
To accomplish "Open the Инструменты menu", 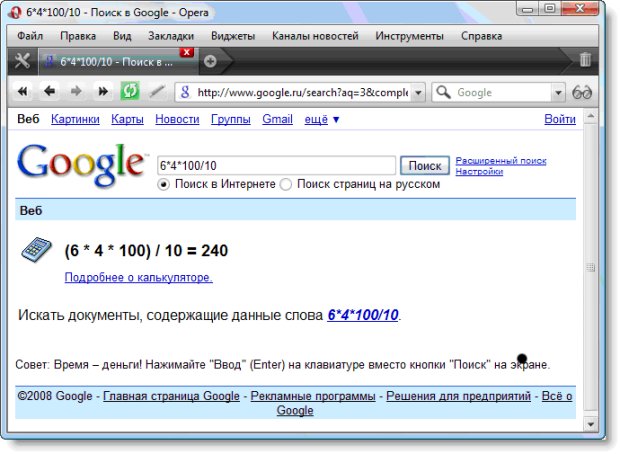I will pyautogui.click(x=409, y=36).
